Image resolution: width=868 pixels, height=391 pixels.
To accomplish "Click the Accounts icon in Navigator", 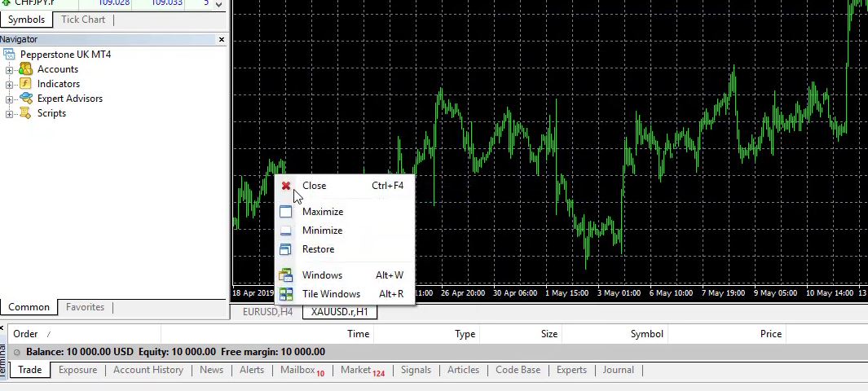I will (x=25, y=69).
